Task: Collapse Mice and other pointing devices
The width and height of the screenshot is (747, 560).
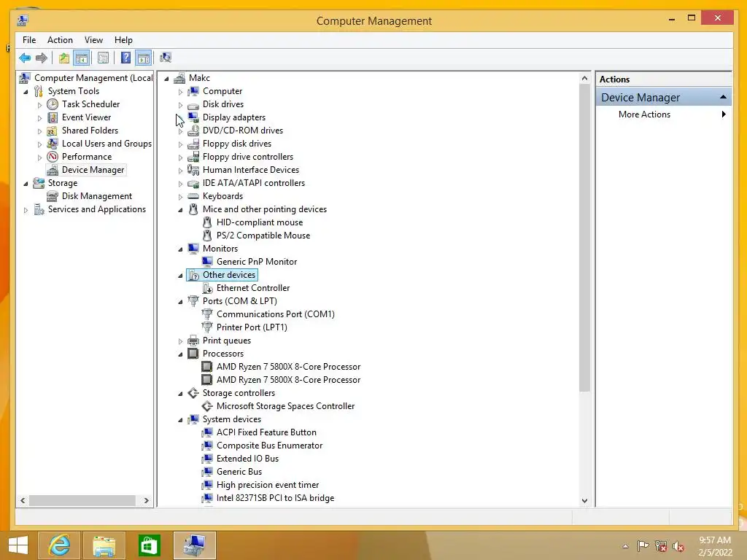Action: (180, 209)
